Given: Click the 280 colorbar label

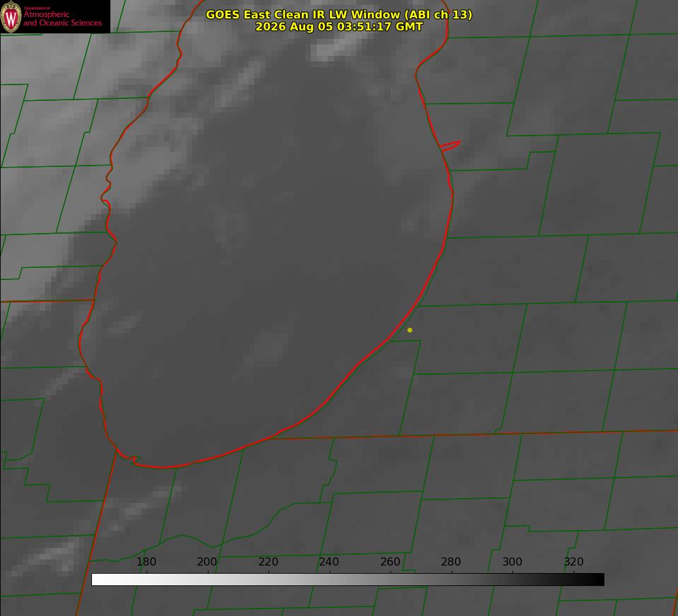Looking at the screenshot, I should click(x=451, y=561).
